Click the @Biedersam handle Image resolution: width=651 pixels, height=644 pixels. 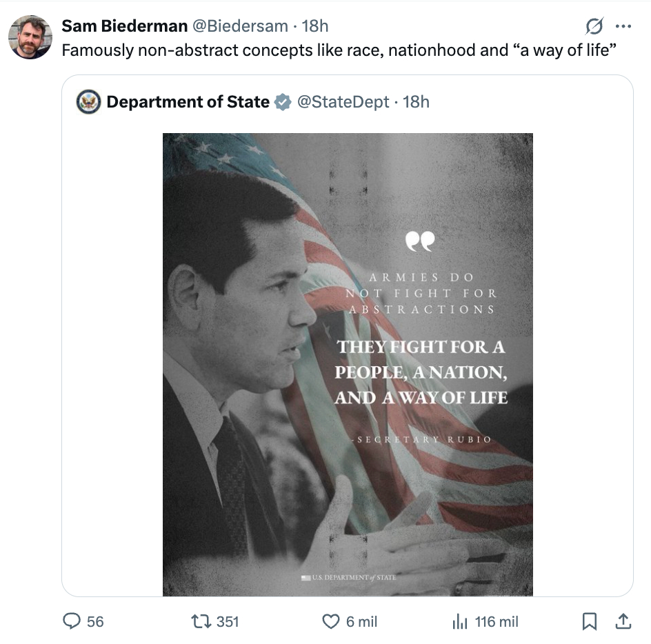point(239,26)
